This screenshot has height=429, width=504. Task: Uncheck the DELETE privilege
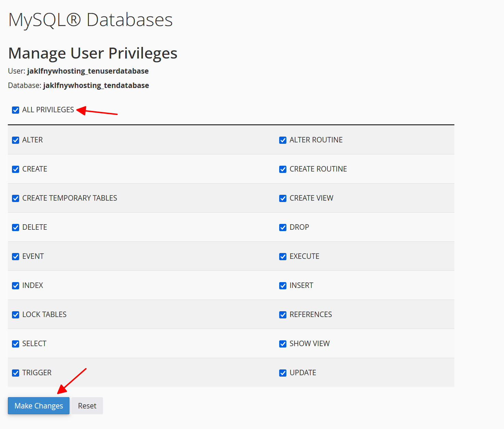click(15, 227)
